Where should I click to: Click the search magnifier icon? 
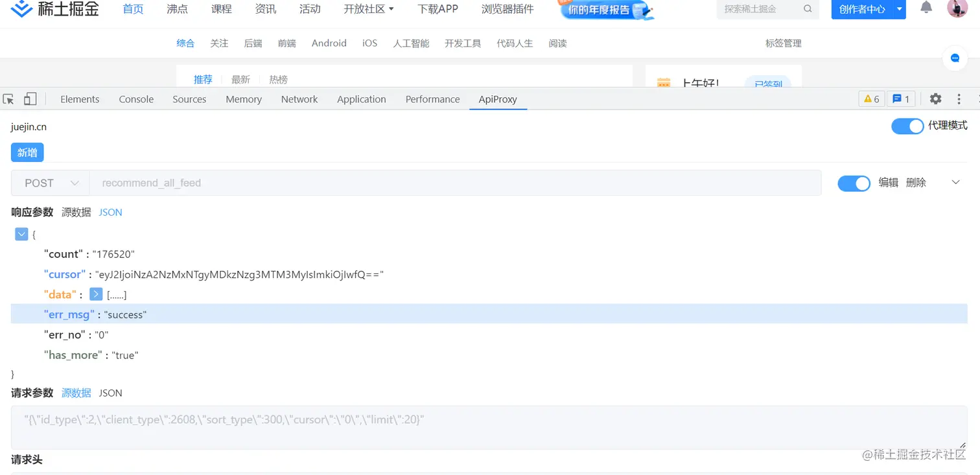808,9
